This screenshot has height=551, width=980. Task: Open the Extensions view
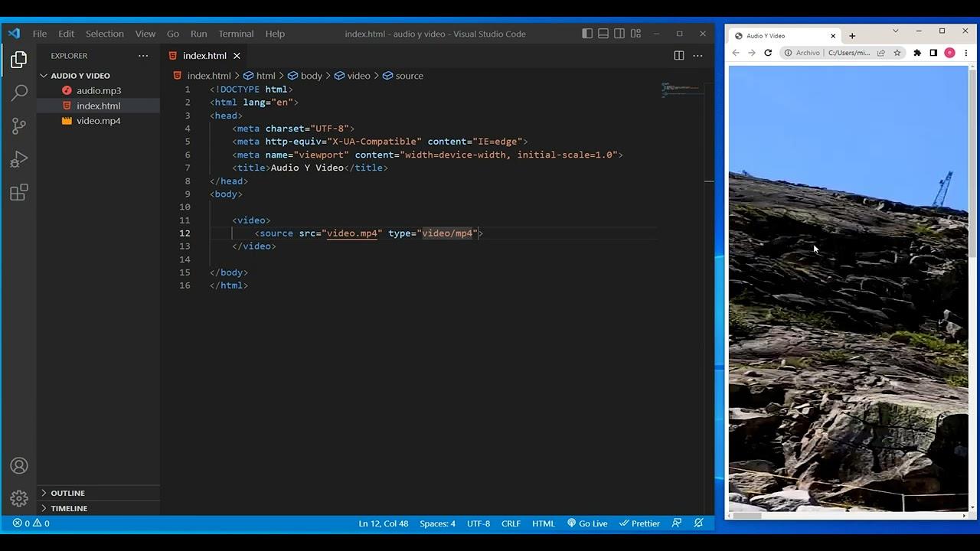(x=19, y=192)
